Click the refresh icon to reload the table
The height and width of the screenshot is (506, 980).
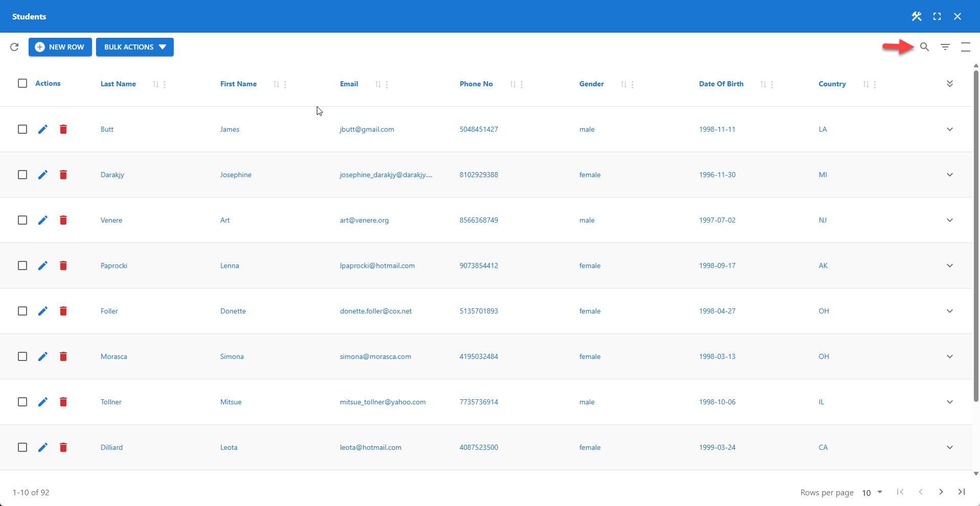[14, 47]
